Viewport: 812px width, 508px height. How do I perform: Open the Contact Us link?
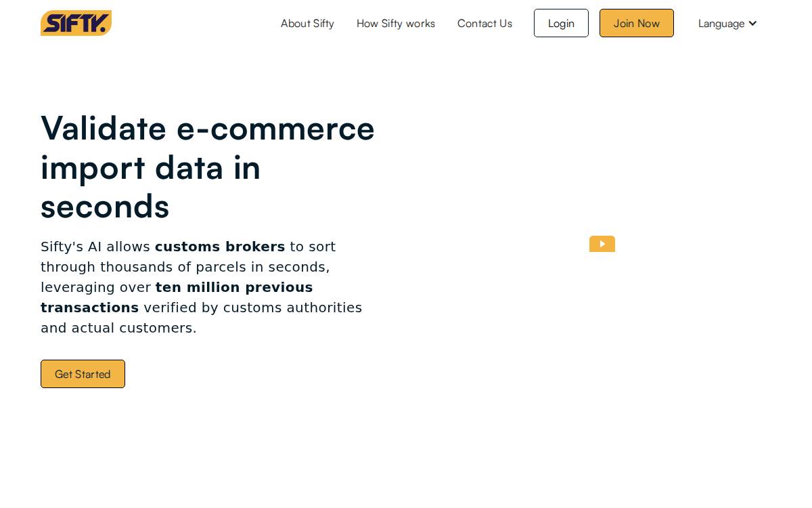tap(484, 23)
